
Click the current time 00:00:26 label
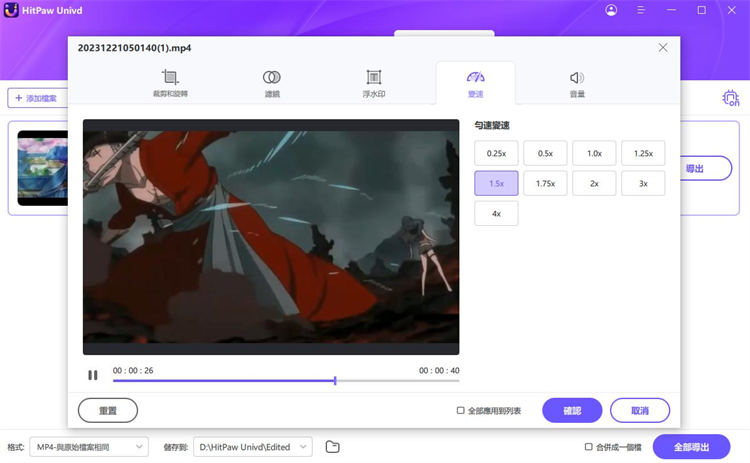click(x=133, y=370)
